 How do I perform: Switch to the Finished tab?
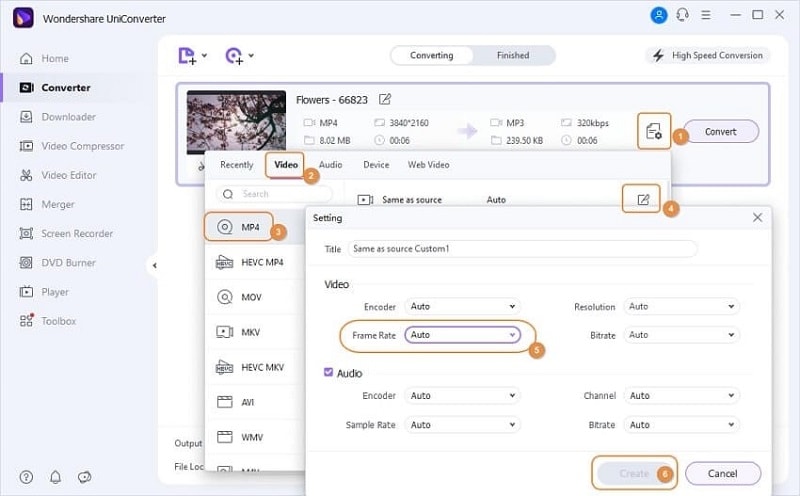(513, 55)
